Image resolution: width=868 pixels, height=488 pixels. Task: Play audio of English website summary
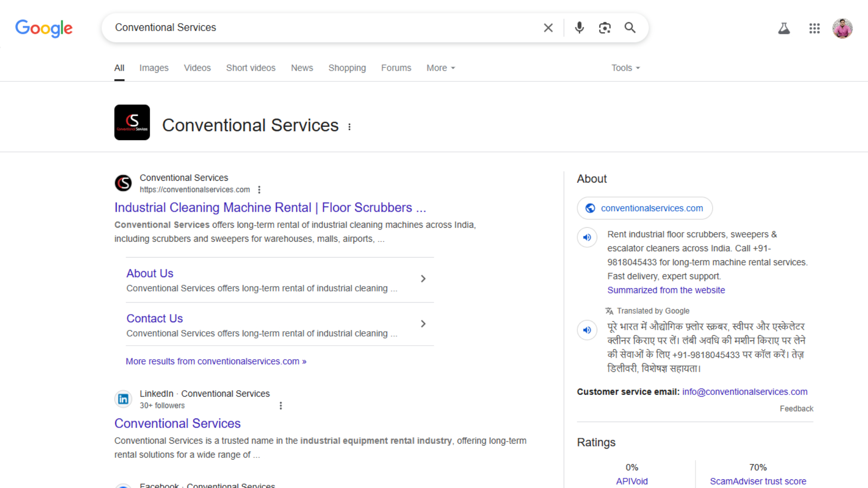587,237
